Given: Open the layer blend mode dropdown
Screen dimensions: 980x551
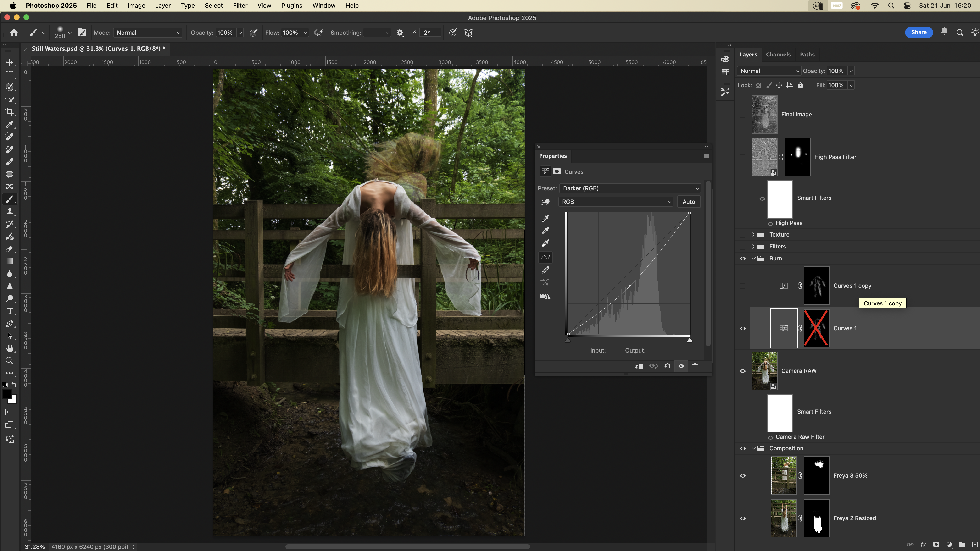Looking at the screenshot, I should pyautogui.click(x=769, y=71).
